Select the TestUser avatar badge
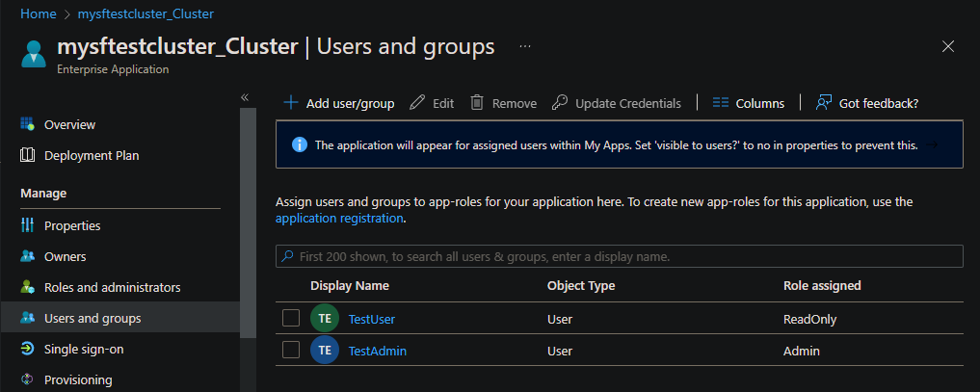 (325, 319)
